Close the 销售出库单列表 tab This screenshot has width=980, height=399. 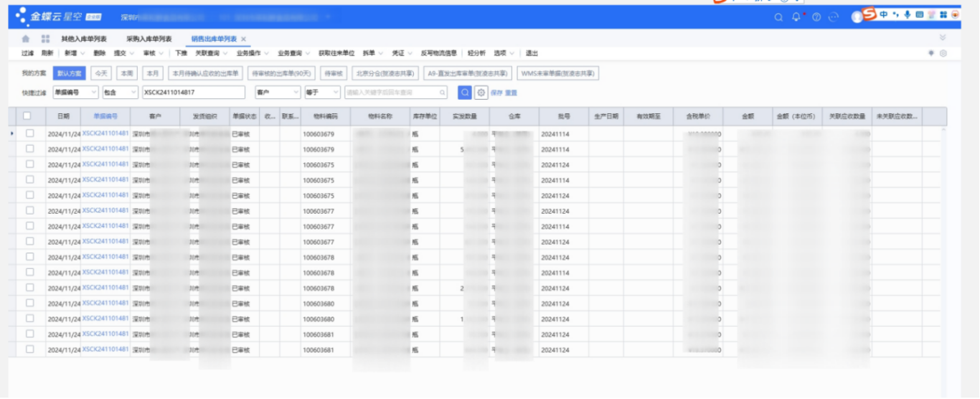pyautogui.click(x=244, y=39)
